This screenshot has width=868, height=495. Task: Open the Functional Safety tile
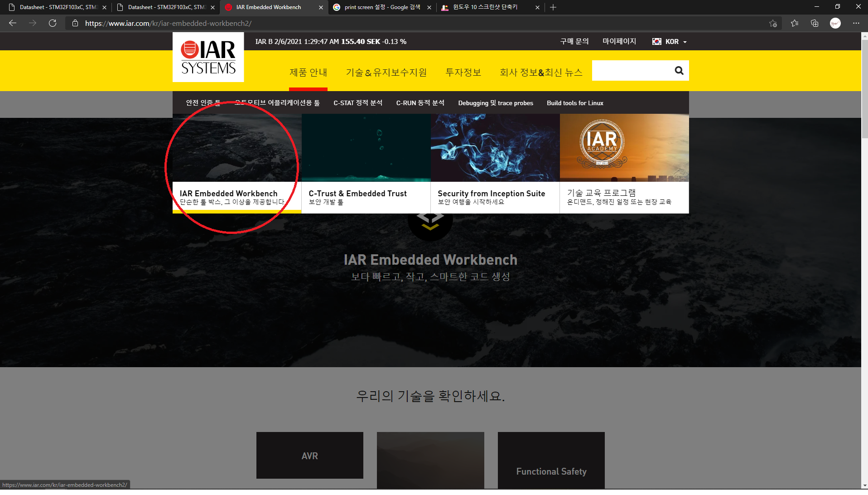click(551, 461)
